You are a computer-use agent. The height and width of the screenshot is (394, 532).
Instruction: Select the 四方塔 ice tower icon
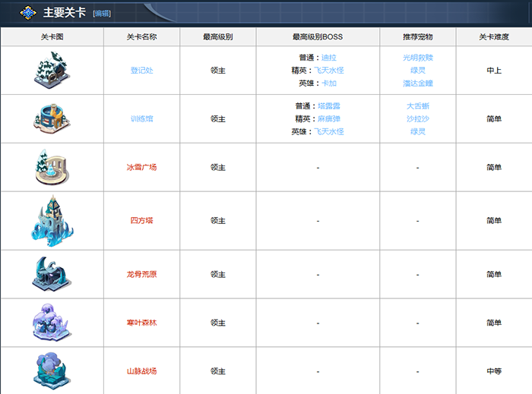tap(52, 220)
